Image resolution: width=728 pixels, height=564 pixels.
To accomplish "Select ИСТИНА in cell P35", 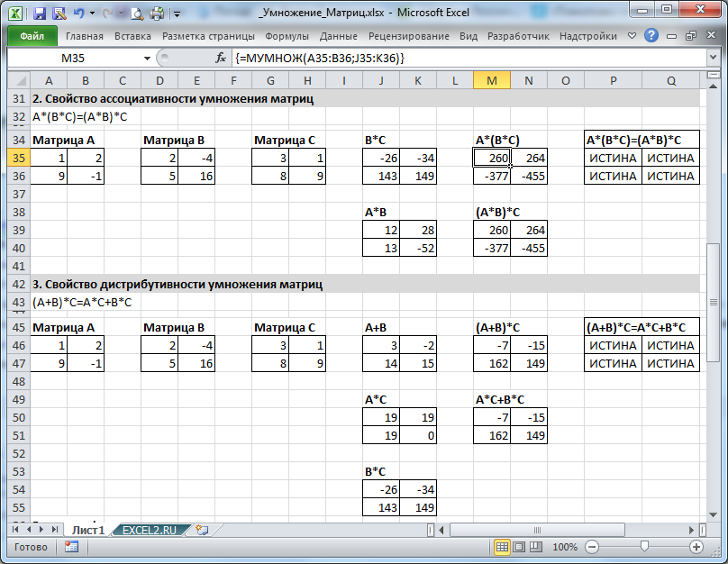I will (613, 158).
